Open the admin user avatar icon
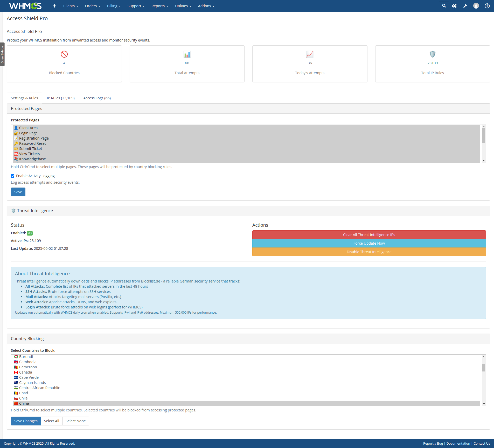This screenshot has width=494, height=448. [476, 6]
